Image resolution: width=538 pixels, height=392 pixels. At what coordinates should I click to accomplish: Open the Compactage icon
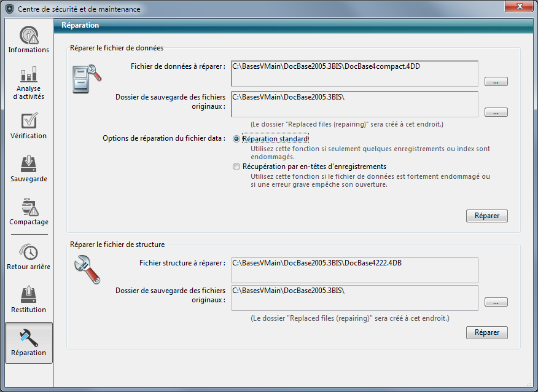pos(29,207)
